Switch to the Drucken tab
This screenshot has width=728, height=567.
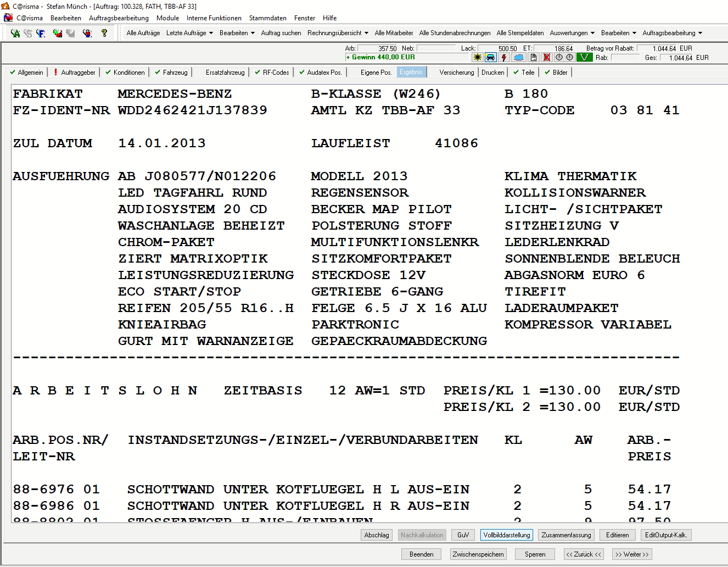(493, 73)
